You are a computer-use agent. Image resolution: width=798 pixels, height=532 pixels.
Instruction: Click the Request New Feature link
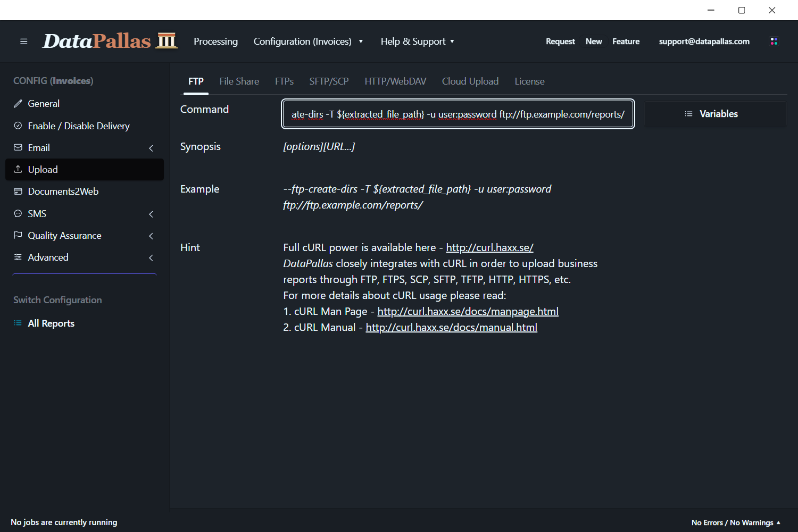[x=593, y=41]
